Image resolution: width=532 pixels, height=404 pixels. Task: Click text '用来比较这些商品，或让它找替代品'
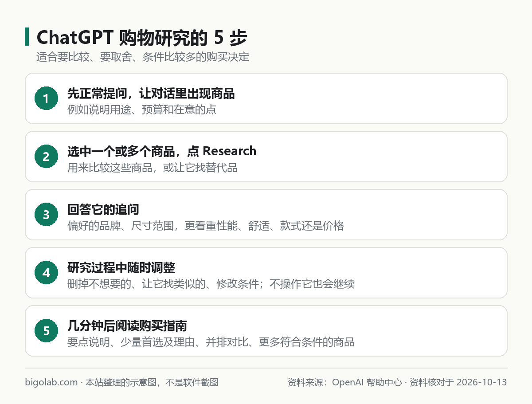point(153,168)
